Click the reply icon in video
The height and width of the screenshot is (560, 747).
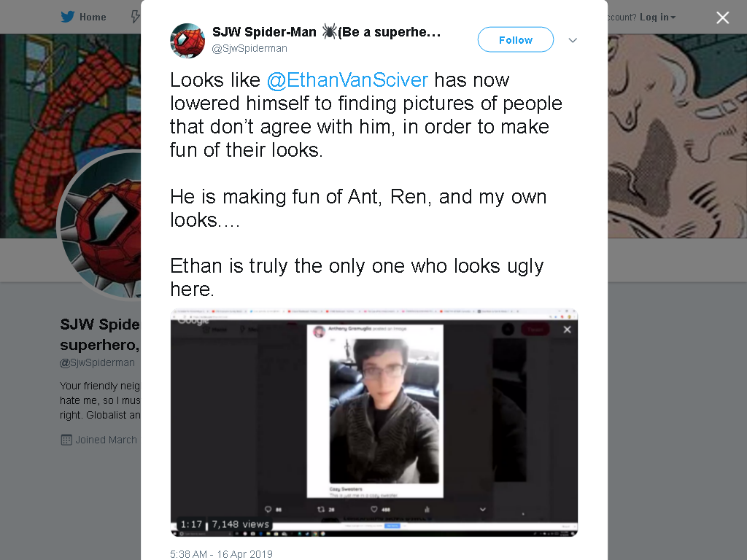tap(268, 510)
